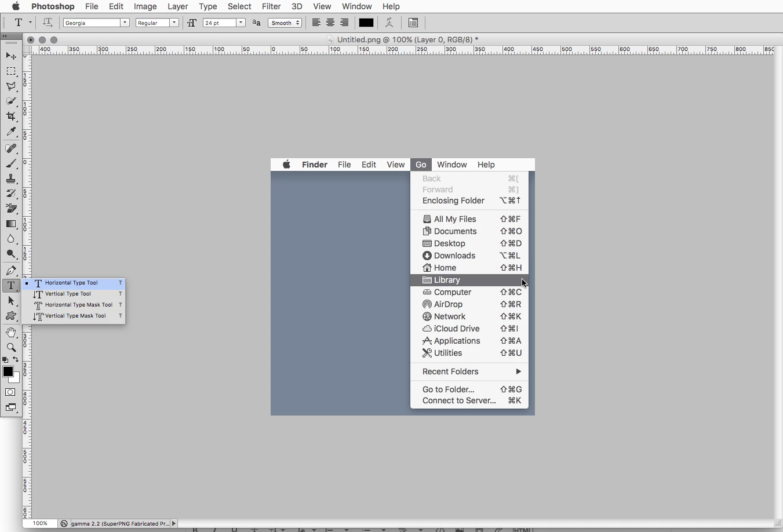Screen dimensions: 783x532
Task: Click the status bar color profile icon
Action: [64, 523]
